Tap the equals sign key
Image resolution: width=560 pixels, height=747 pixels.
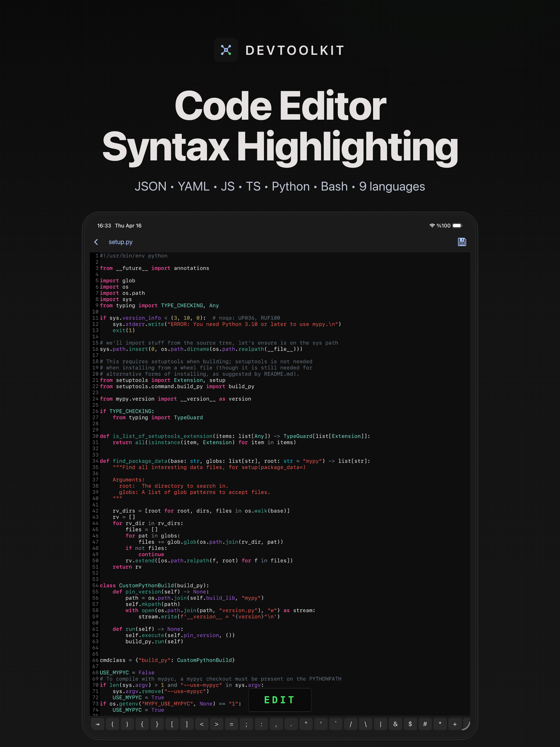click(x=231, y=724)
